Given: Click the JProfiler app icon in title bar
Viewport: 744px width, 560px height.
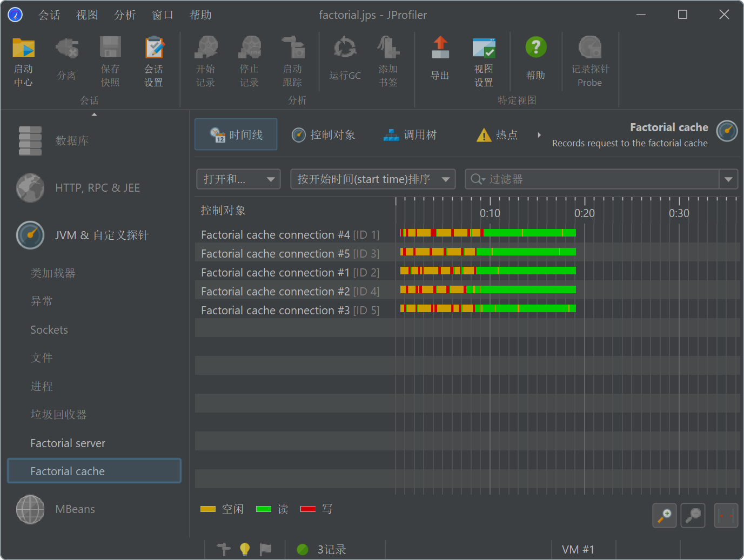Looking at the screenshot, I should 15,15.
